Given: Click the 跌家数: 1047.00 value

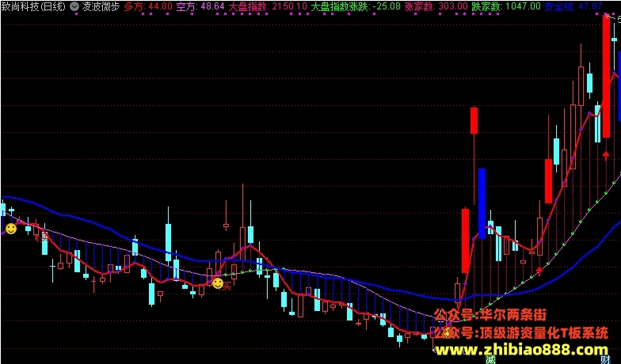Looking at the screenshot, I should 506,6.
